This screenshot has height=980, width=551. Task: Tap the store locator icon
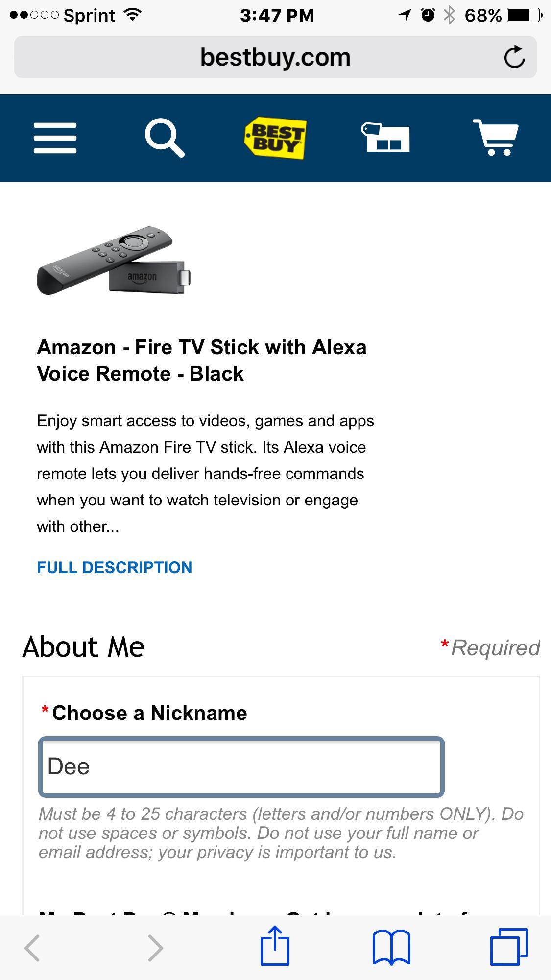(x=385, y=138)
